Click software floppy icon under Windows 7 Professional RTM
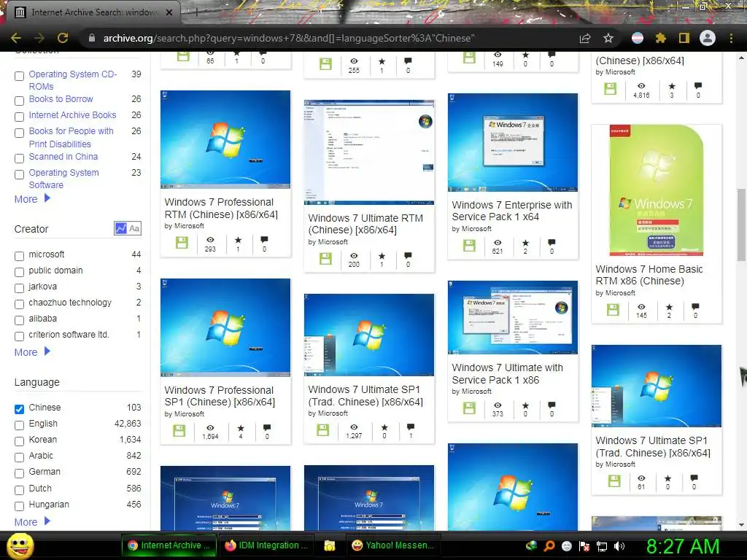 [x=182, y=243]
